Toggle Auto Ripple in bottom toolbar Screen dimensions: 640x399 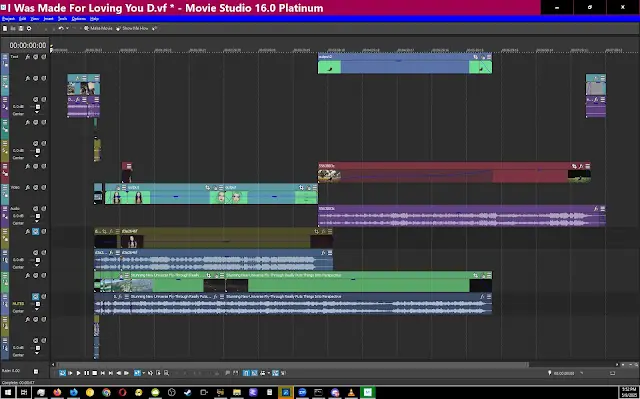pos(262,373)
